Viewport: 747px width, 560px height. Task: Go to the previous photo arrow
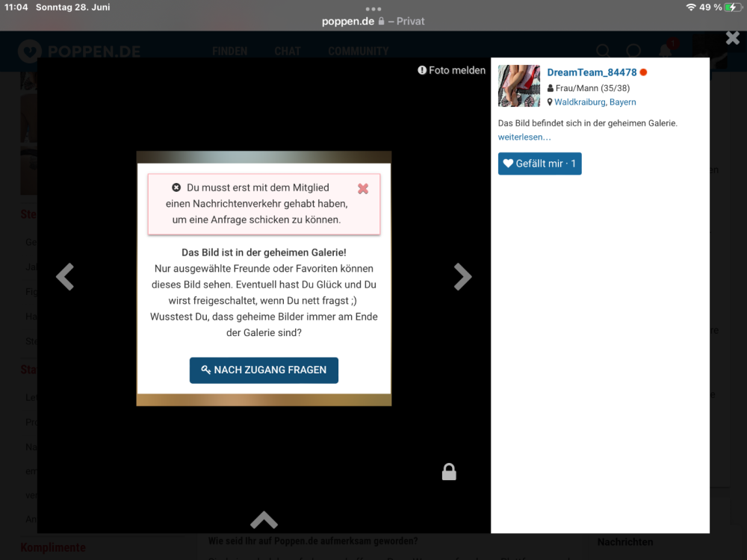click(65, 277)
